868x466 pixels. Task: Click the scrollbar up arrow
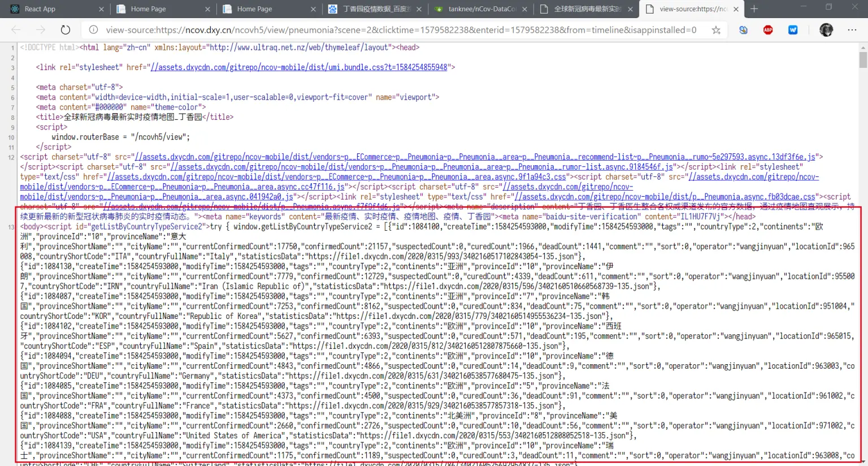(x=862, y=47)
